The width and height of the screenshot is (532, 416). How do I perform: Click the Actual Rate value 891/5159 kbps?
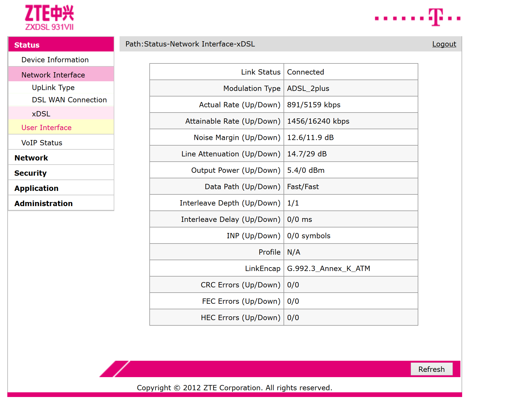coord(313,105)
